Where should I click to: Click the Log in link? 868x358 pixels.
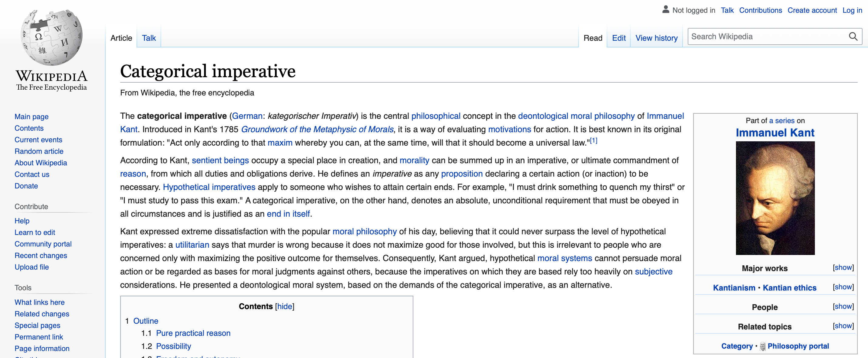852,10
